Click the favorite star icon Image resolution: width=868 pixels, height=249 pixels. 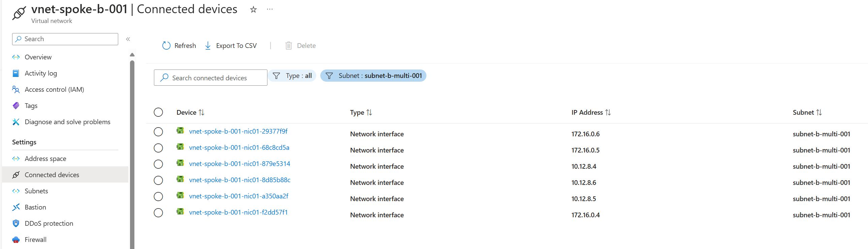pyautogui.click(x=253, y=9)
